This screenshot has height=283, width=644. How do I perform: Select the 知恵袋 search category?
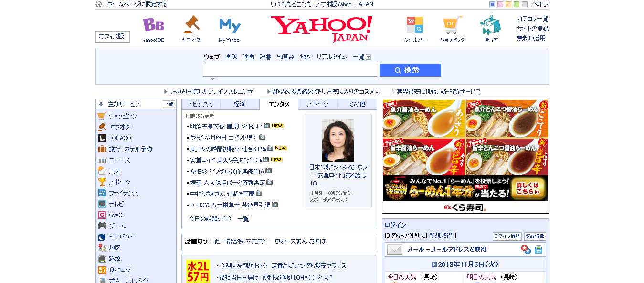tap(286, 57)
